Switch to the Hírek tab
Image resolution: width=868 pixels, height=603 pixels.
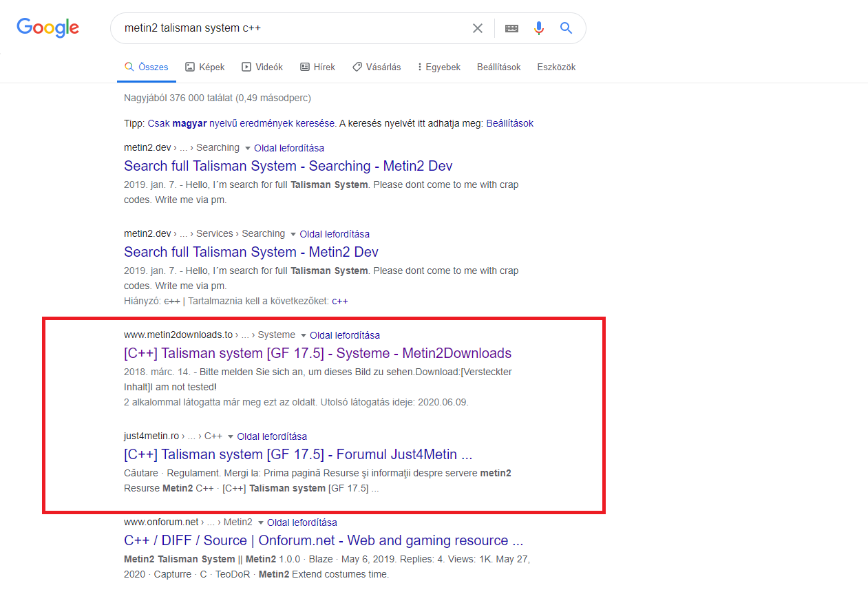click(317, 67)
